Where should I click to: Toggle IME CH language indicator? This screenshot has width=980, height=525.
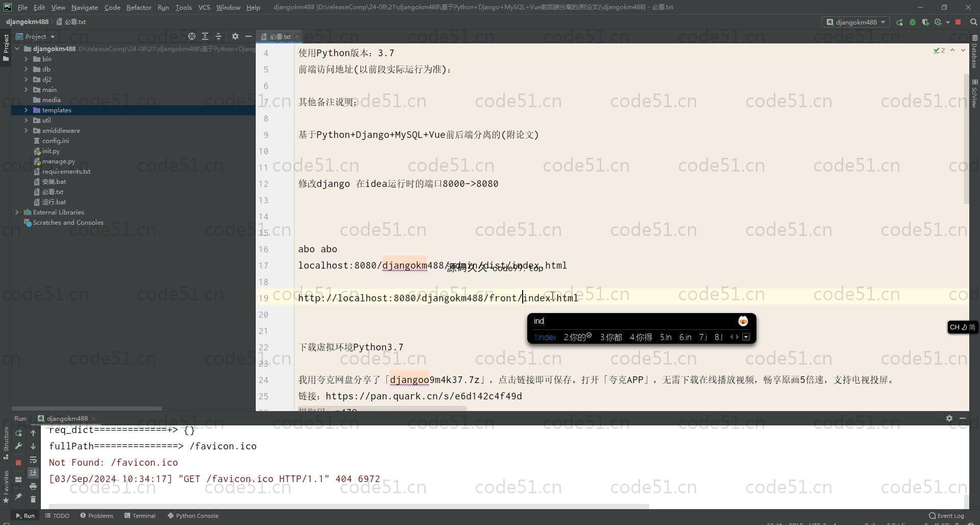tap(962, 327)
